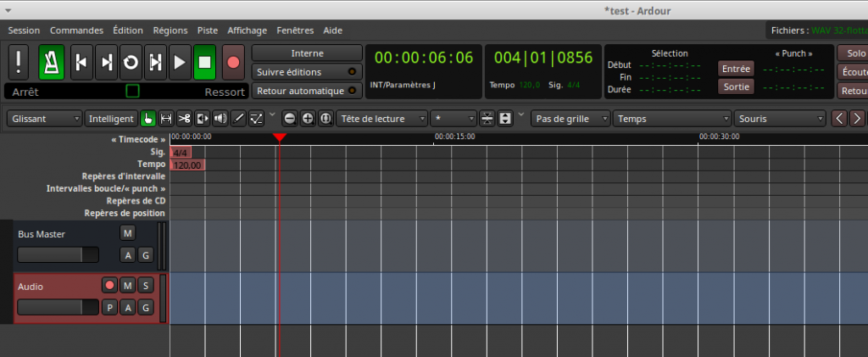Mute the Audio track
Viewport: 868px width, 357px height.
[127, 286]
